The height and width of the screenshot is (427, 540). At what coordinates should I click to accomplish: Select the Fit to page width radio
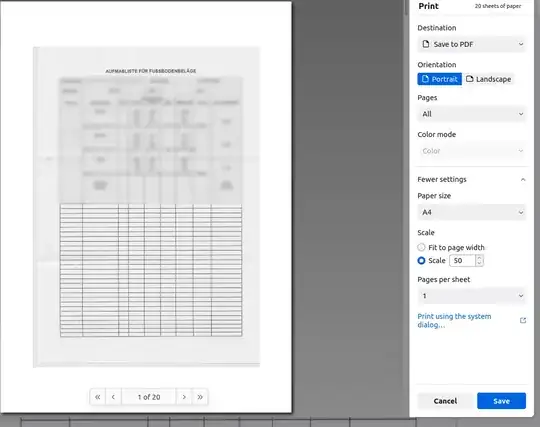421,247
